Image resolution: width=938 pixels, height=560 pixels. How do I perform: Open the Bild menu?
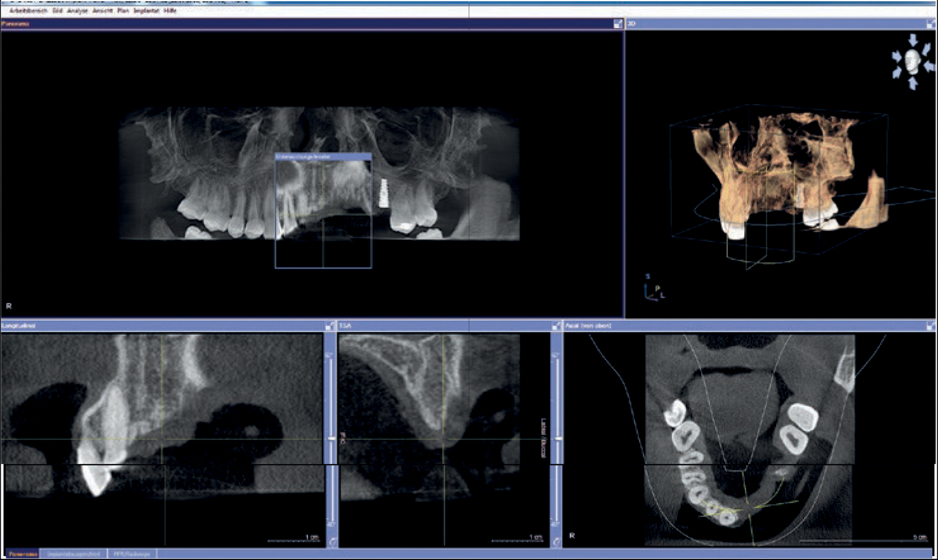coord(58,11)
